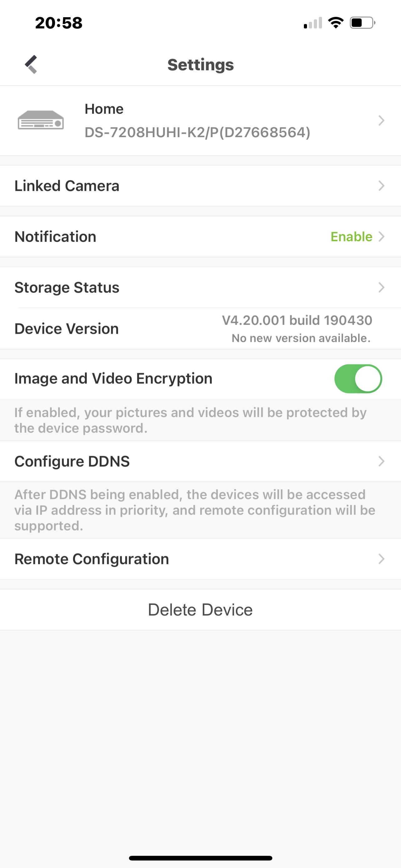This screenshot has height=868, width=401.
Task: Tap the DS-7208HUHI-K2/P device model text
Action: 197,132
